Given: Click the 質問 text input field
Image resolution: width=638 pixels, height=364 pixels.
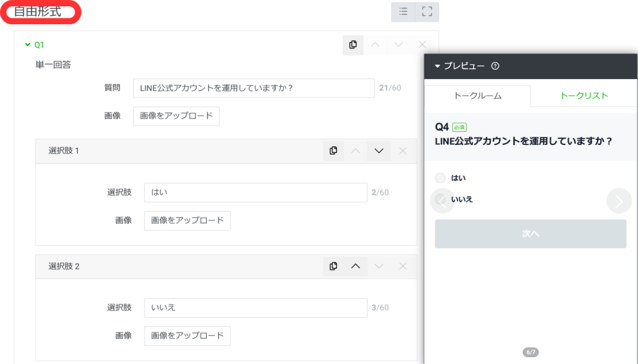Looking at the screenshot, I should coord(252,88).
